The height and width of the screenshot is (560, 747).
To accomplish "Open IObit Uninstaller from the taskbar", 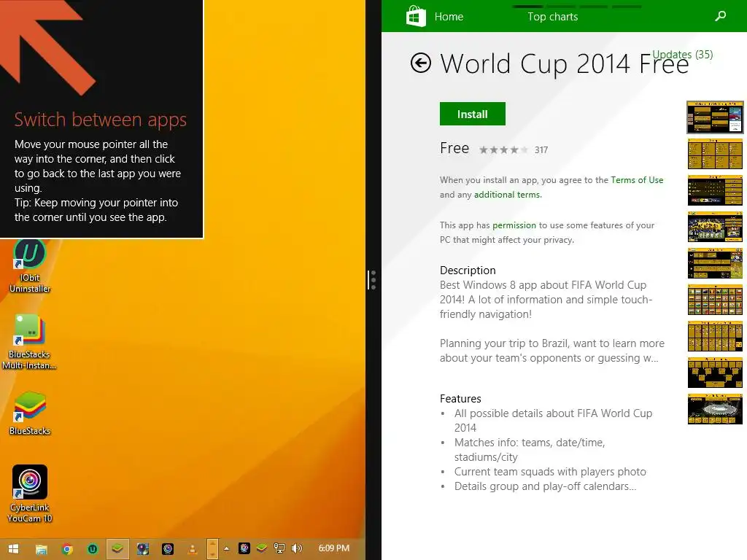I will [93, 549].
